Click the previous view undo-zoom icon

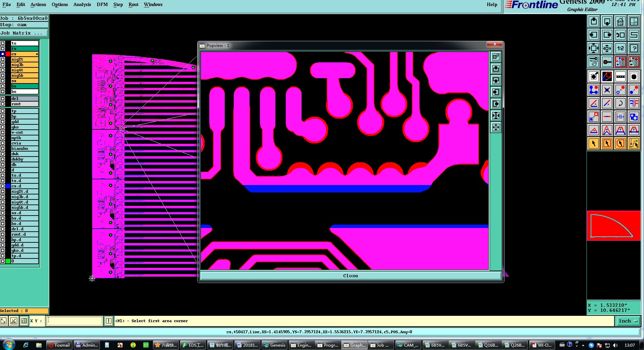[x=621, y=35]
